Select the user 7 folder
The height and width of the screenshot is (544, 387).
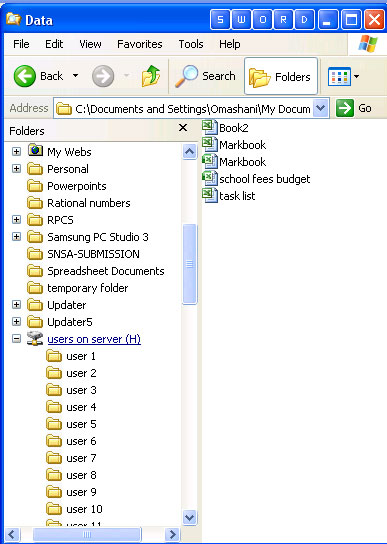[81, 458]
